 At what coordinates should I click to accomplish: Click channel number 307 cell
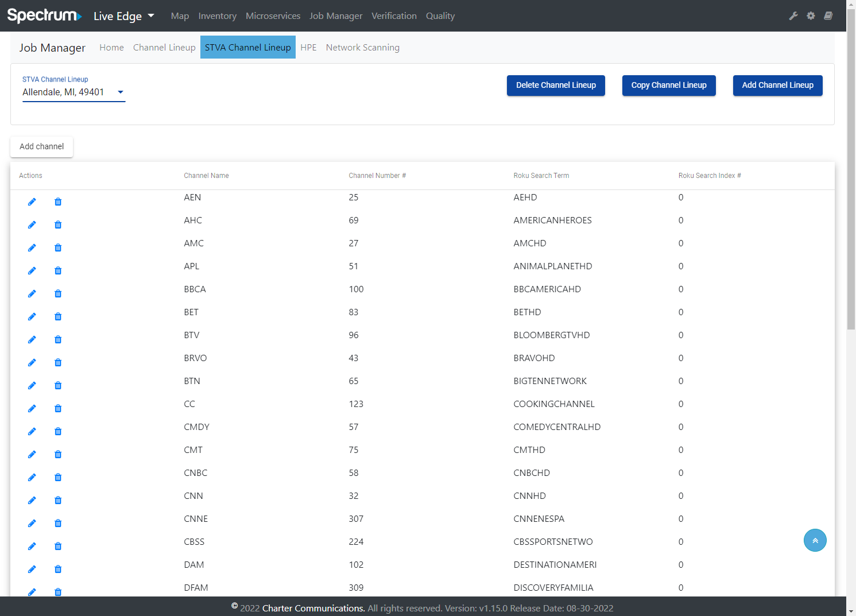(356, 519)
